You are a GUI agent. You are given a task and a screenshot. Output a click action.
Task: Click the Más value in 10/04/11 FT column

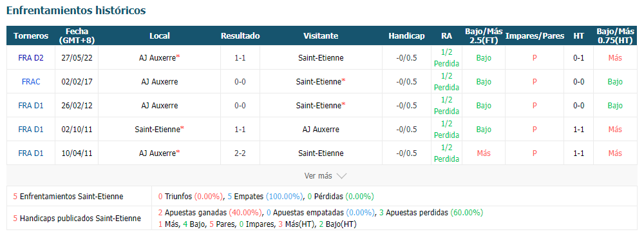[x=484, y=153]
